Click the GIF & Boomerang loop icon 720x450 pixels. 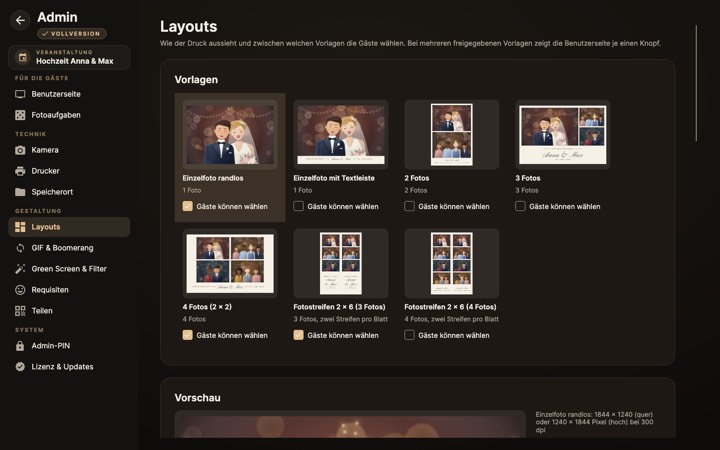[x=20, y=248]
